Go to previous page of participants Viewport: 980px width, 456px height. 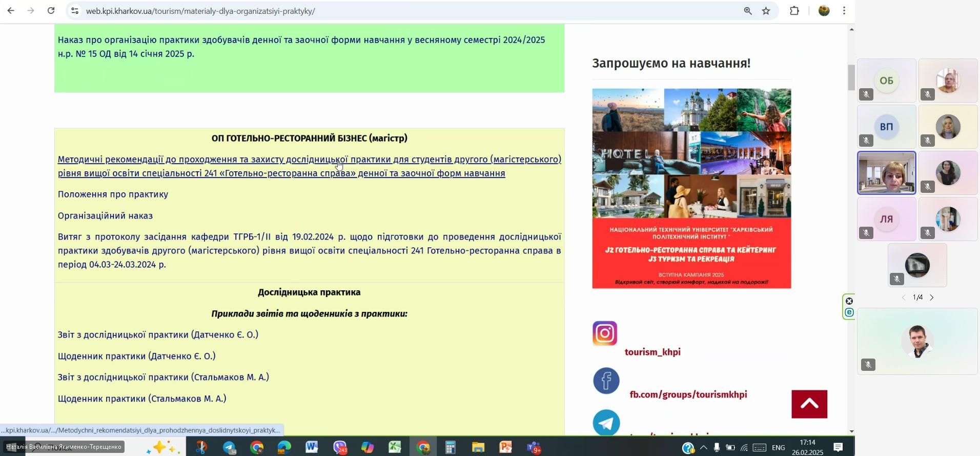pyautogui.click(x=904, y=298)
